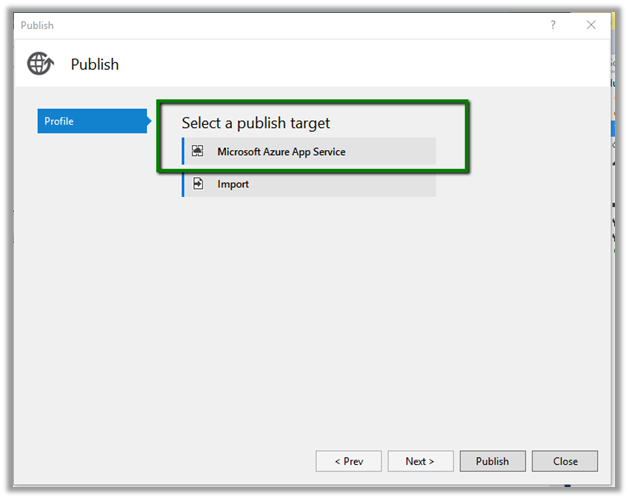Open help via the question mark
Image resolution: width=628 pixels, height=499 pixels.
pyautogui.click(x=553, y=25)
